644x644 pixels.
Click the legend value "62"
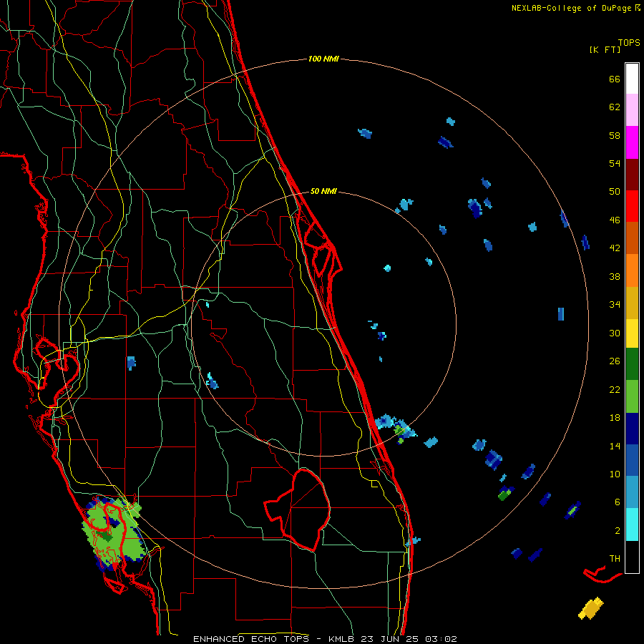pos(615,107)
